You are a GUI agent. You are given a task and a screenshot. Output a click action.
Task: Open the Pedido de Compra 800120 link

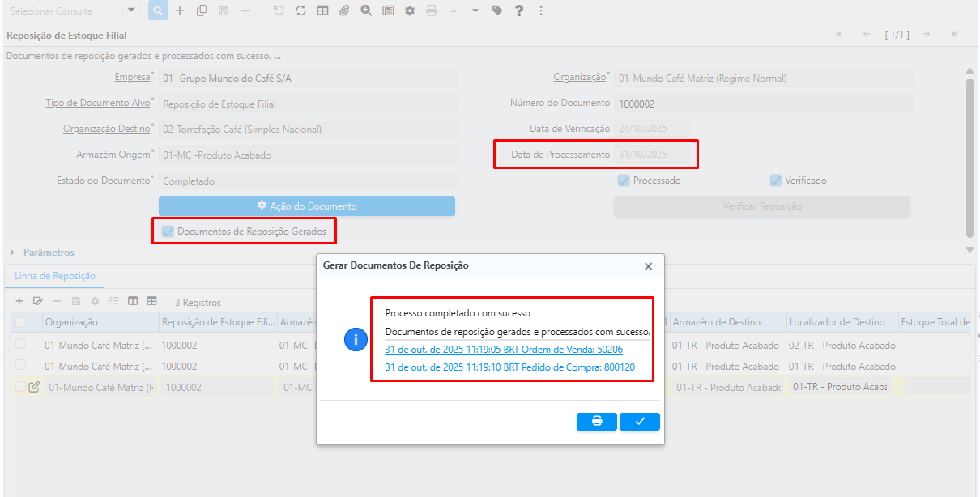pyautogui.click(x=509, y=367)
